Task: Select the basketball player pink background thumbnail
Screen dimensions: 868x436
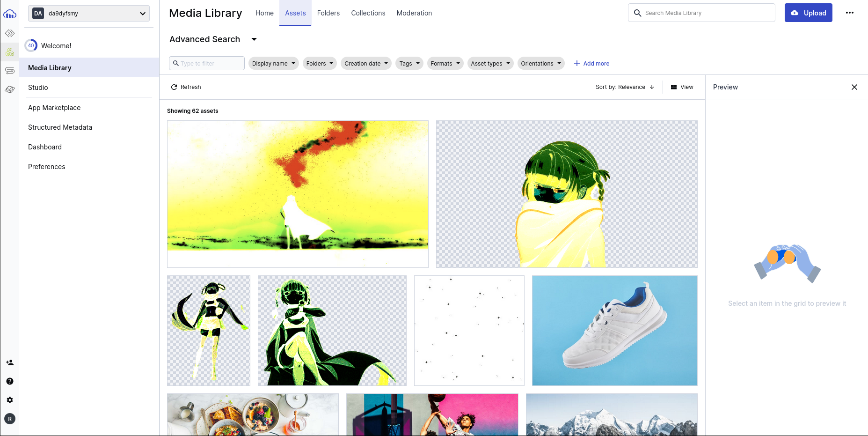Action: (x=432, y=414)
